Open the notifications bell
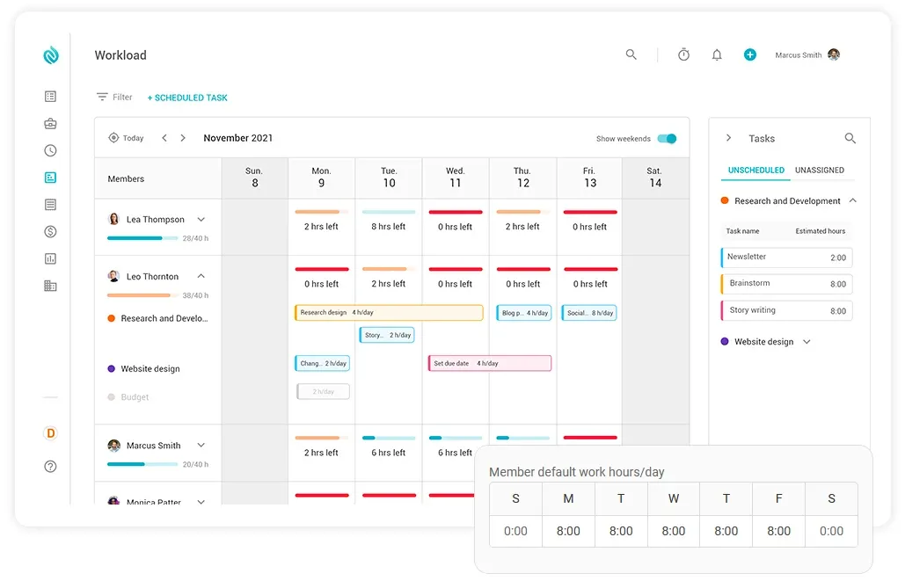Image resolution: width=905 pixels, height=588 pixels. [x=716, y=54]
